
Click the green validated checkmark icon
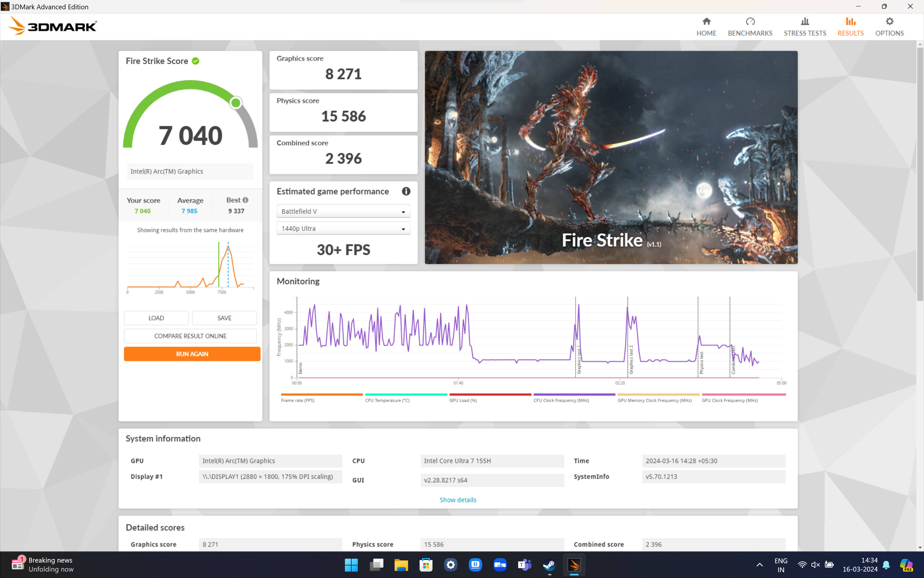195,61
